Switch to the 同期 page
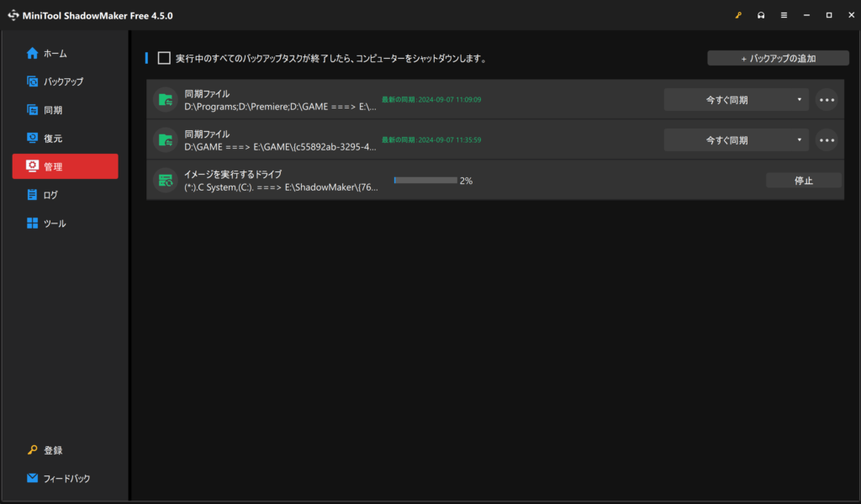Image resolution: width=861 pixels, height=504 pixels. [x=66, y=110]
